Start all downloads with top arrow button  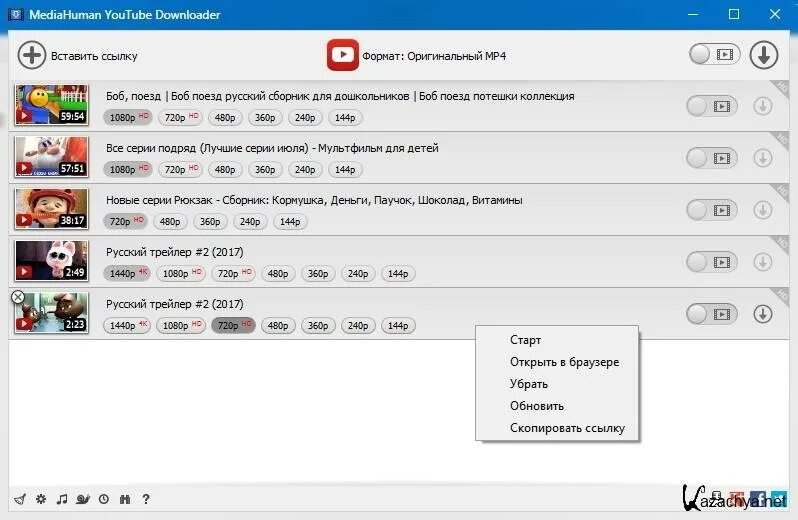pyautogui.click(x=763, y=54)
